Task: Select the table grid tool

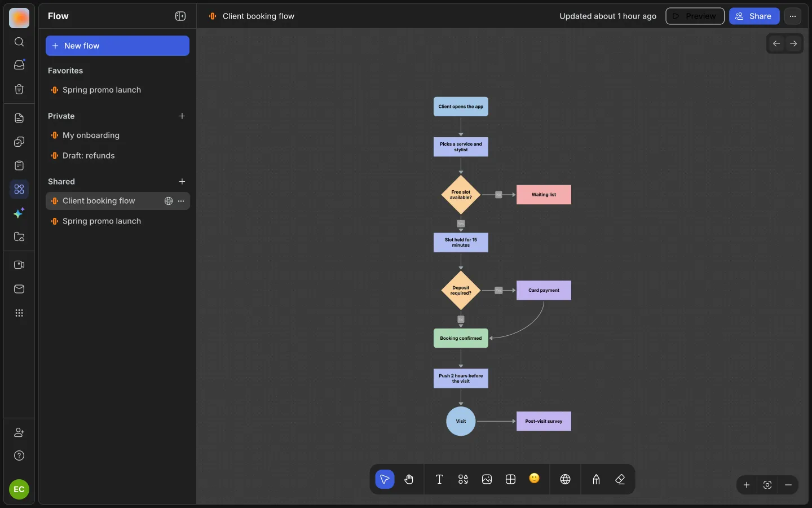Action: click(511, 479)
